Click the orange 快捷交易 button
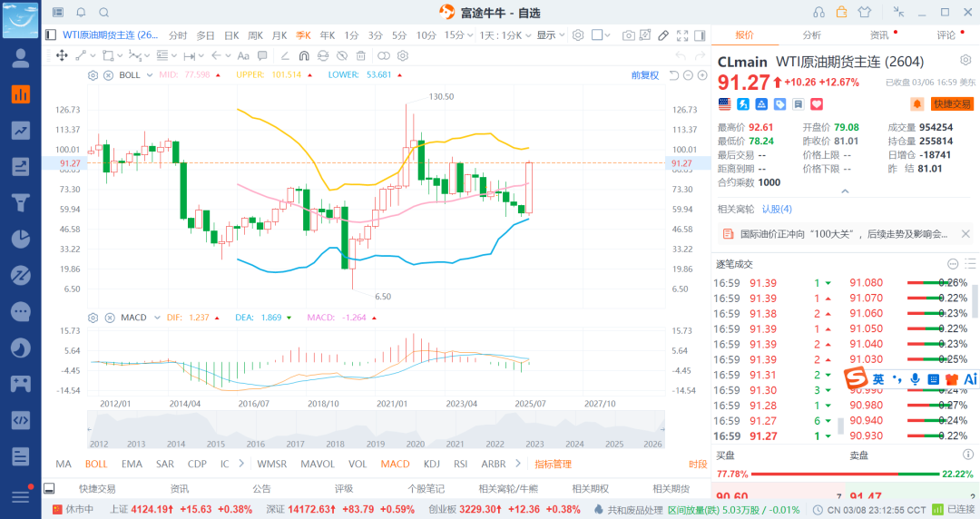Image resolution: width=980 pixels, height=519 pixels. click(x=952, y=104)
